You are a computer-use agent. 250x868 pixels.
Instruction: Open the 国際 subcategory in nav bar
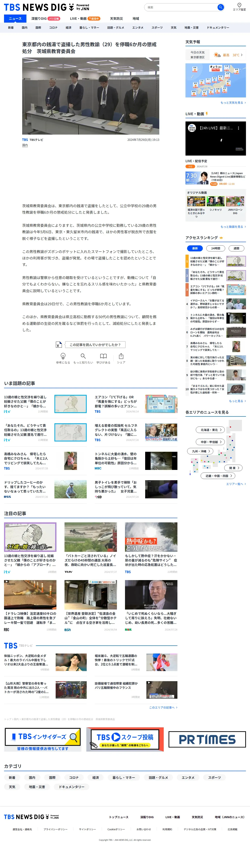pyautogui.click(x=38, y=28)
